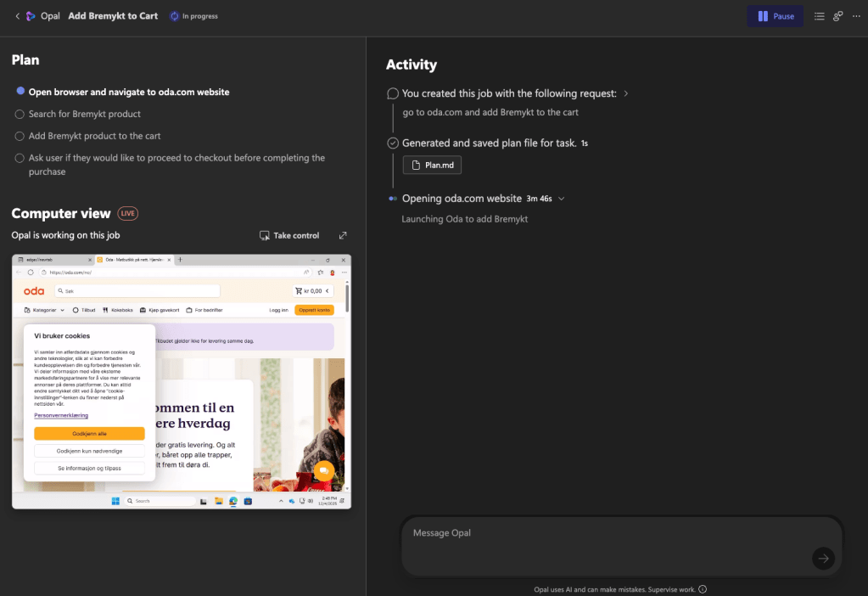Open the three-dot more options menu
The width and height of the screenshot is (868, 596).
(855, 16)
